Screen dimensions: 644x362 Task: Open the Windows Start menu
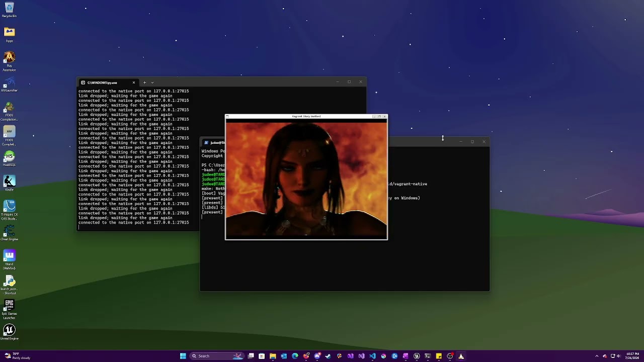(x=183, y=356)
